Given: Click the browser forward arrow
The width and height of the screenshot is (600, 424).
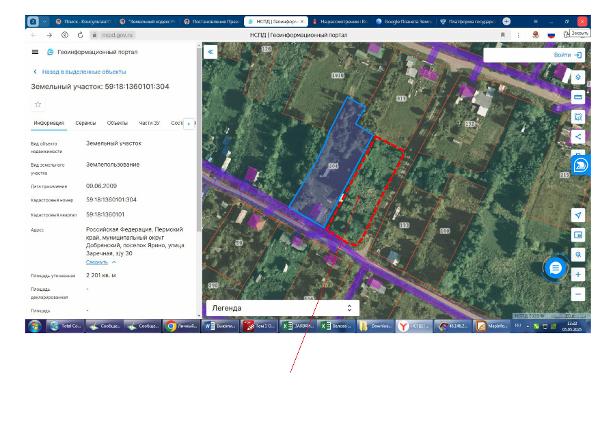Looking at the screenshot, I should coord(49,35).
